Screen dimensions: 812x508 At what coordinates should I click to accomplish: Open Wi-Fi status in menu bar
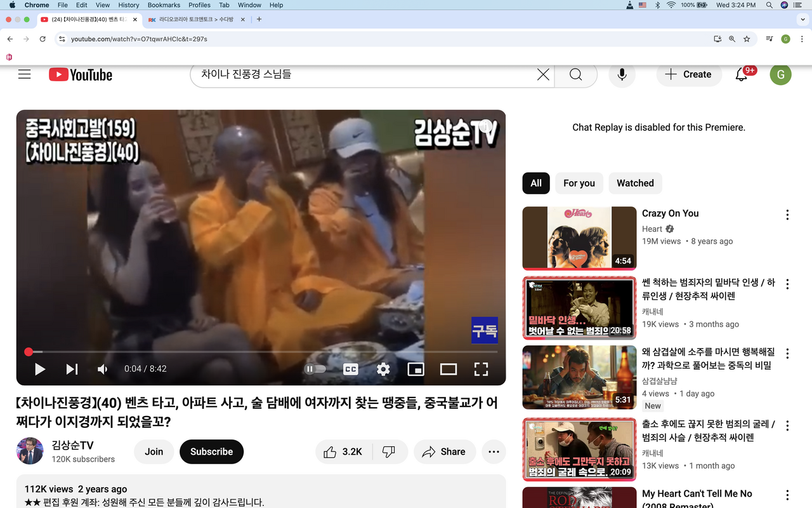pos(671,5)
